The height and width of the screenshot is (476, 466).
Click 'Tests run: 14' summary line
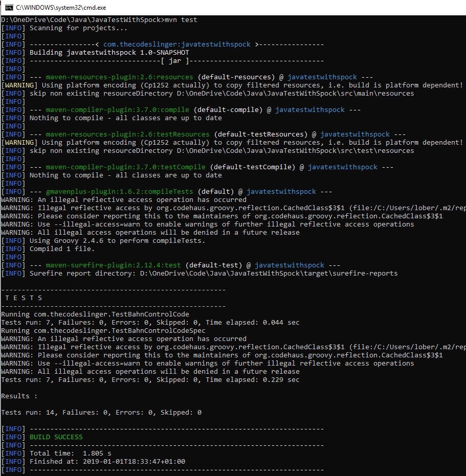pos(101,413)
